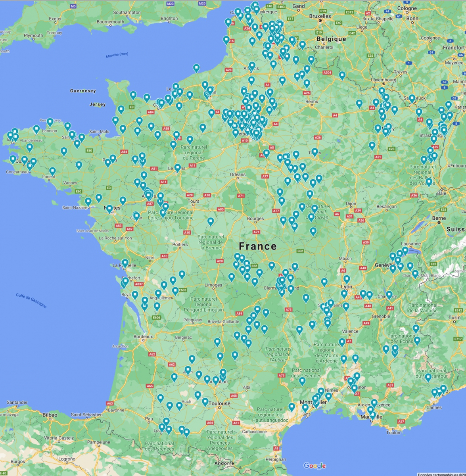Click the marker east of Luxembourg's A304 road

[x=342, y=75]
